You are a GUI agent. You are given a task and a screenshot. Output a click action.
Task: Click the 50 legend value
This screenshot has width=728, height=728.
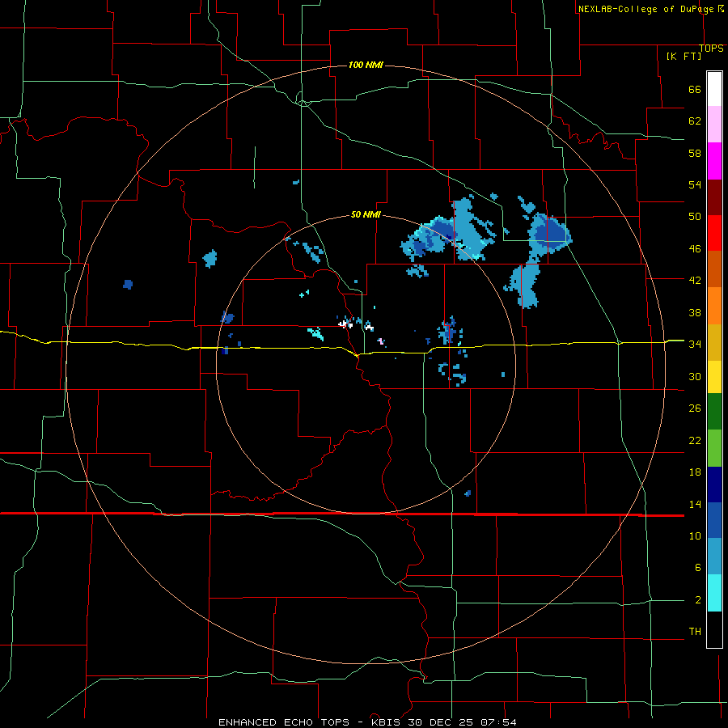coord(695,216)
